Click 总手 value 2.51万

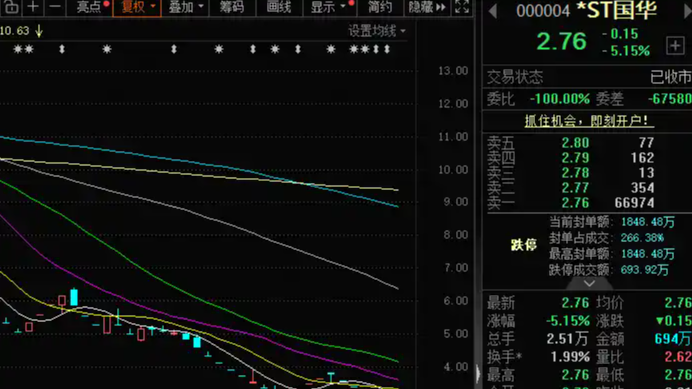(x=567, y=339)
